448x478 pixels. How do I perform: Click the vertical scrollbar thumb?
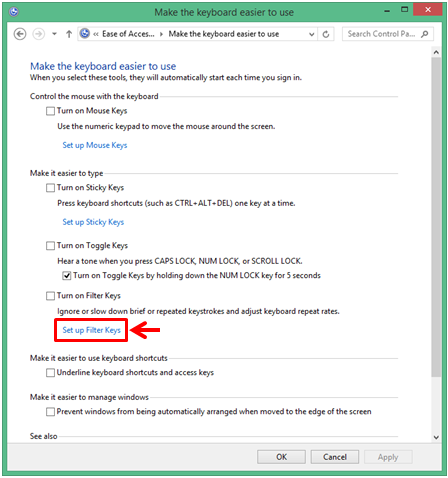pyautogui.click(x=436, y=217)
